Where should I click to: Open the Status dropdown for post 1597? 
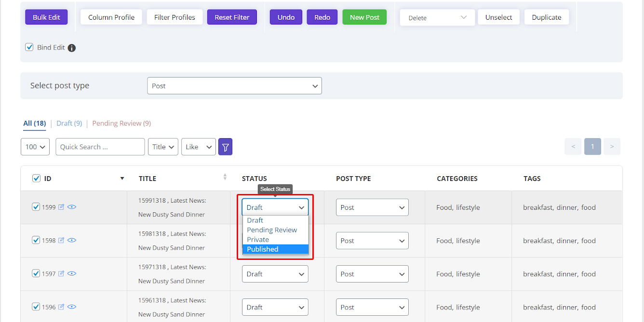275,274
